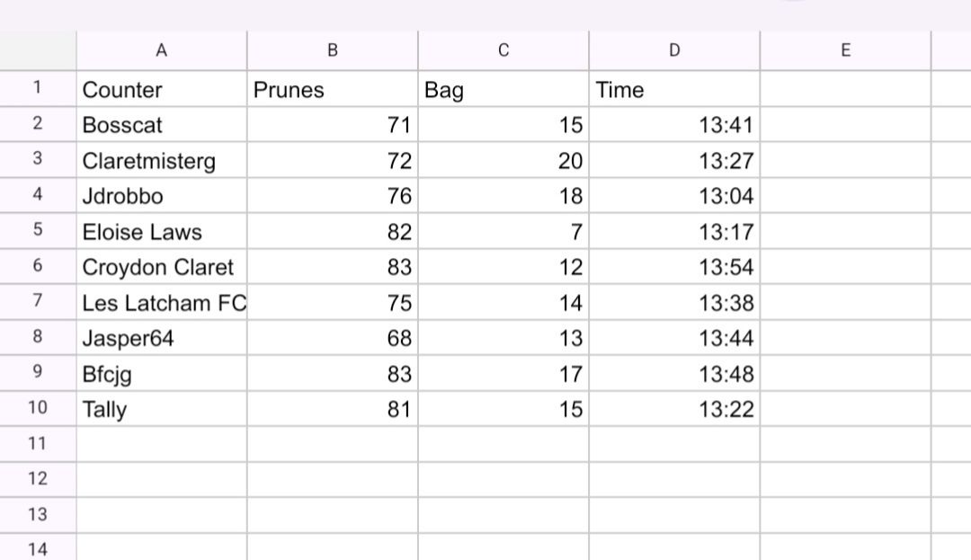The height and width of the screenshot is (560, 971).
Task: Select row 10 header number
Action: coord(38,408)
